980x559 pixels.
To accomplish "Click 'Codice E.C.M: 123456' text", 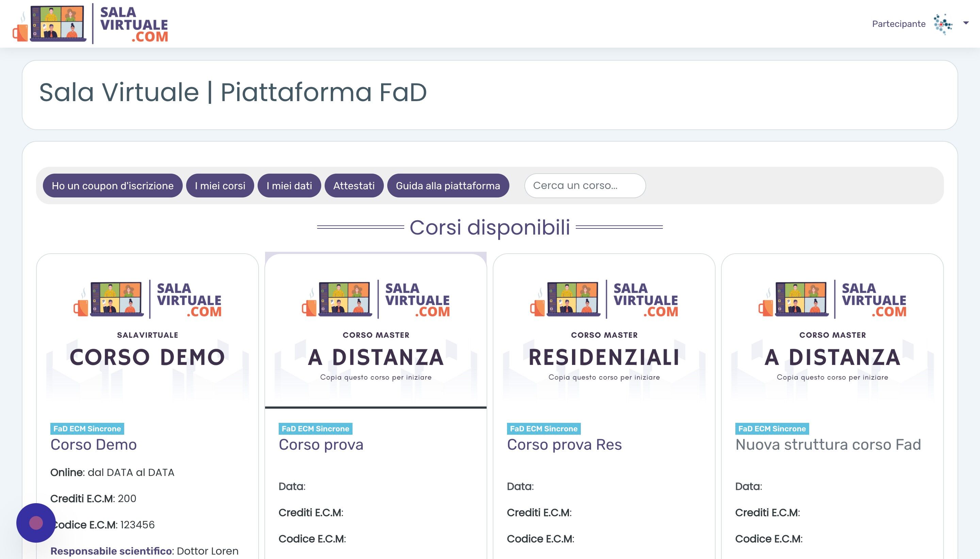I will (x=102, y=525).
